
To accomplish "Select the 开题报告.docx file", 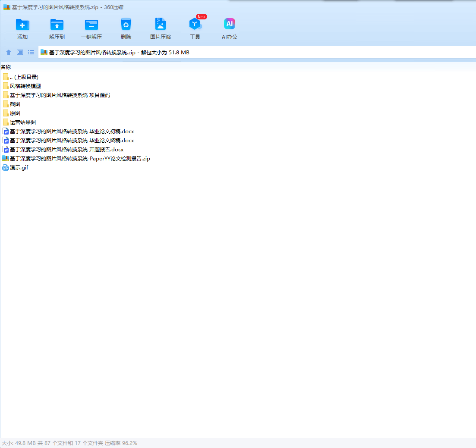I will (x=63, y=150).
